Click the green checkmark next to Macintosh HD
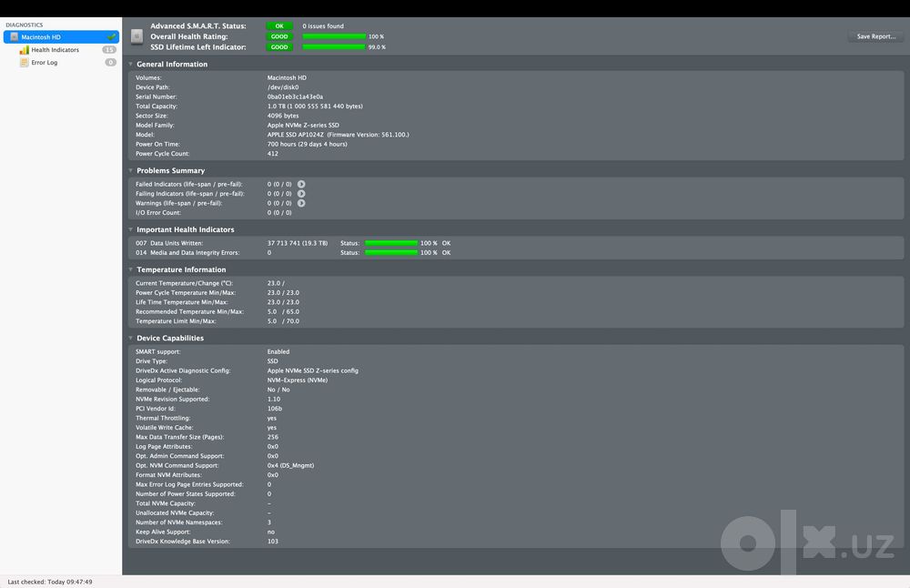Screen dimensions: 910x588 pyautogui.click(x=111, y=36)
